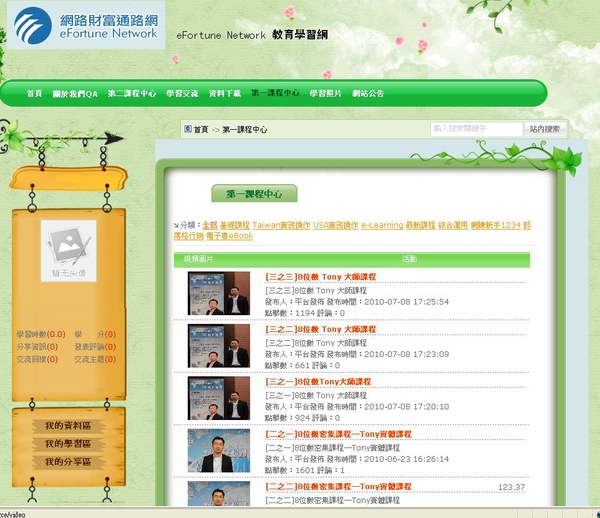Click the 學分(0) stat

click(95, 334)
